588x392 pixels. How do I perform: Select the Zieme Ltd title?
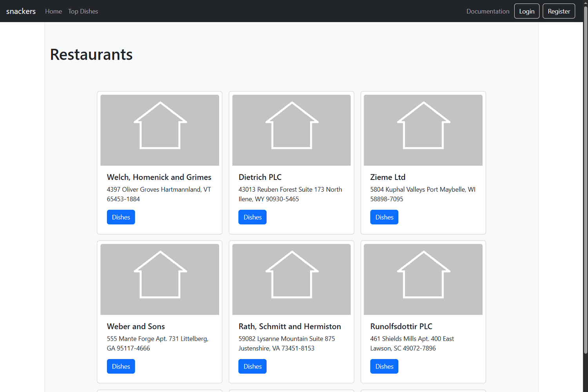(388, 177)
